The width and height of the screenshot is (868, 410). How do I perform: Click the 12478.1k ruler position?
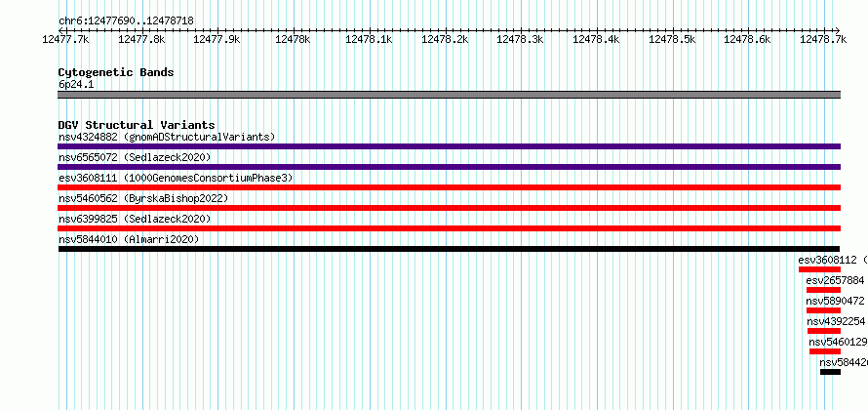tap(369, 40)
